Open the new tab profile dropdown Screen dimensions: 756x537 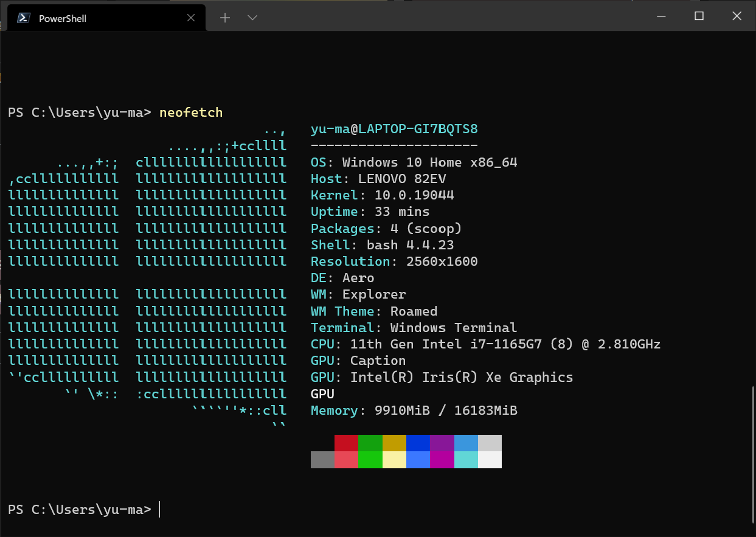point(253,18)
